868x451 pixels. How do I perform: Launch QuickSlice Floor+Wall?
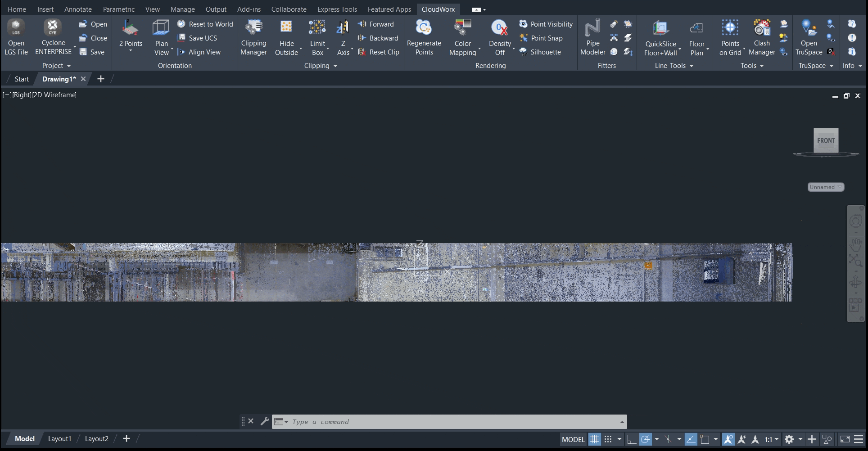[660, 38]
